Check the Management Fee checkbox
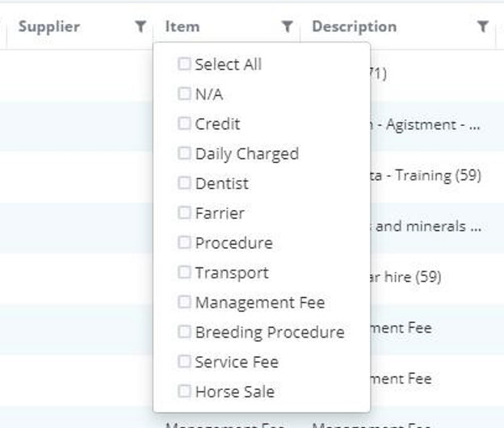The height and width of the screenshot is (428, 504). pos(184,302)
